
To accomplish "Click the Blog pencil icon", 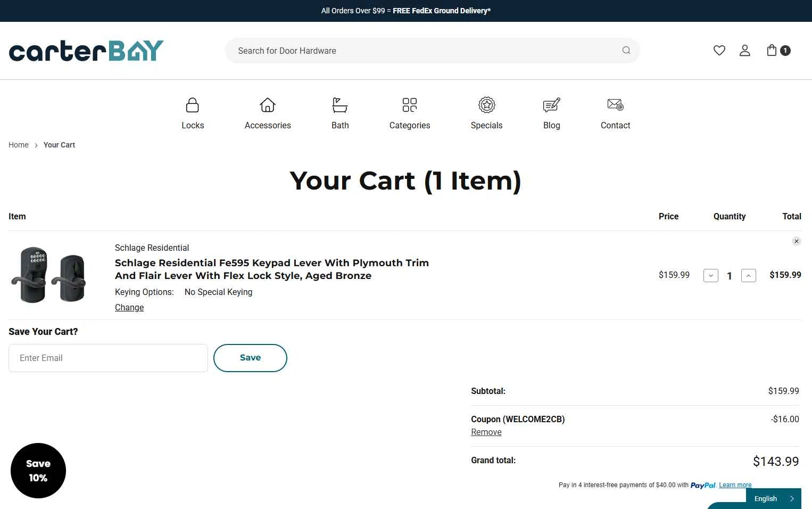I will click(x=552, y=105).
